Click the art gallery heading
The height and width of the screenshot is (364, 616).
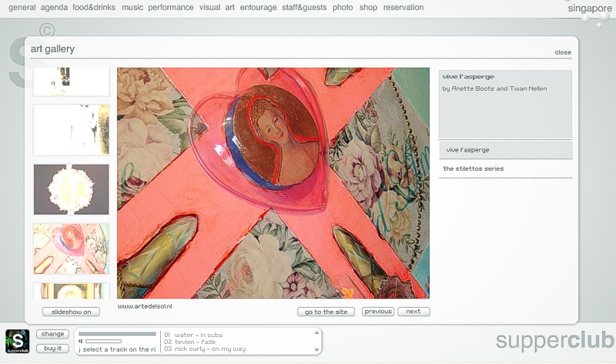coord(52,48)
